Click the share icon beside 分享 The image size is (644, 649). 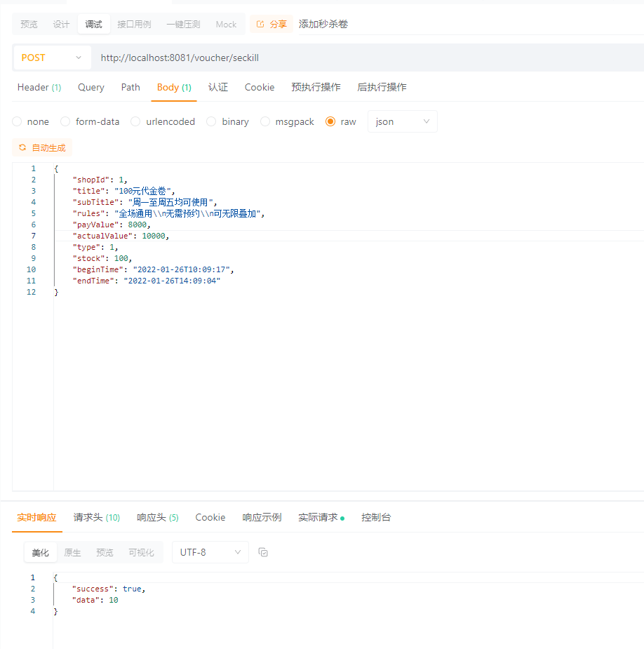(260, 24)
